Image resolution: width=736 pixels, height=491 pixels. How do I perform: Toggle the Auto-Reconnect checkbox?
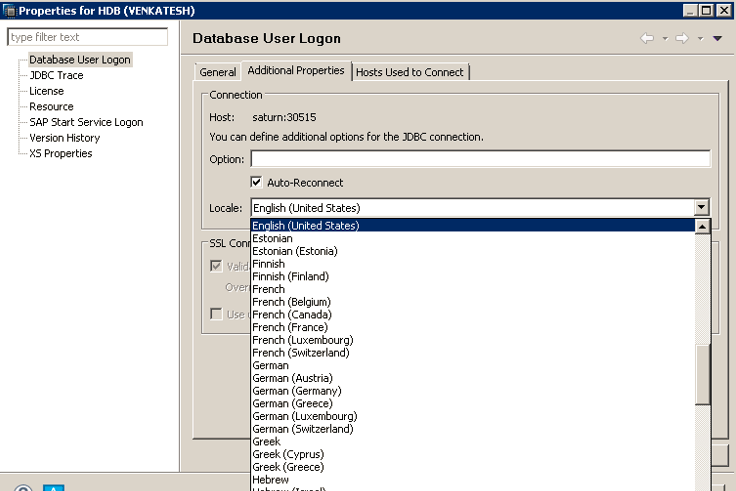pyautogui.click(x=257, y=183)
